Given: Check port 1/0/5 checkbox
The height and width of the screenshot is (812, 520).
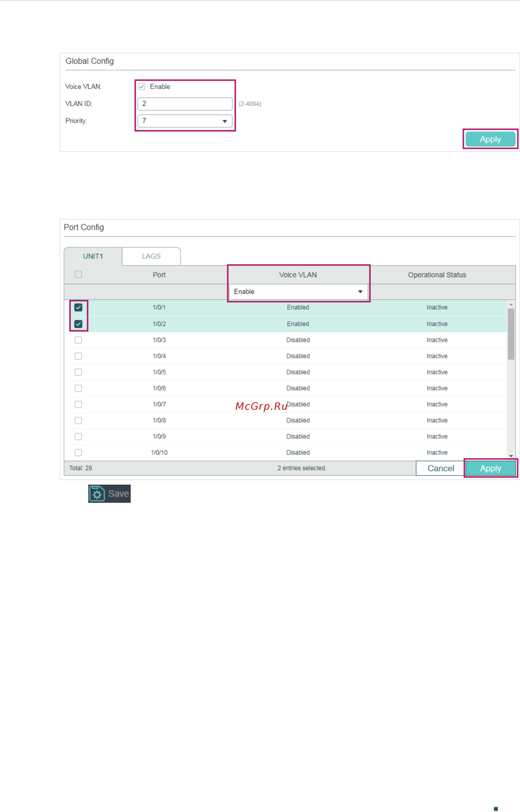Looking at the screenshot, I should click(x=78, y=372).
